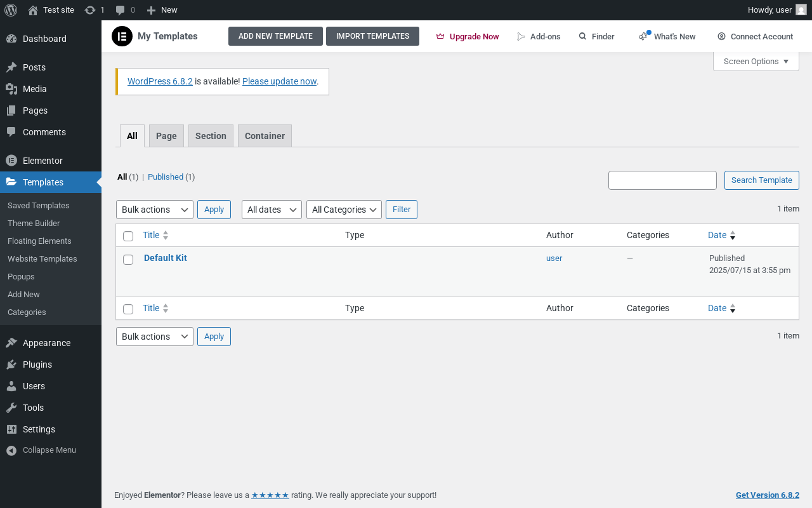Sort by Title in table footer
The image size is (812, 508).
coord(156,308)
